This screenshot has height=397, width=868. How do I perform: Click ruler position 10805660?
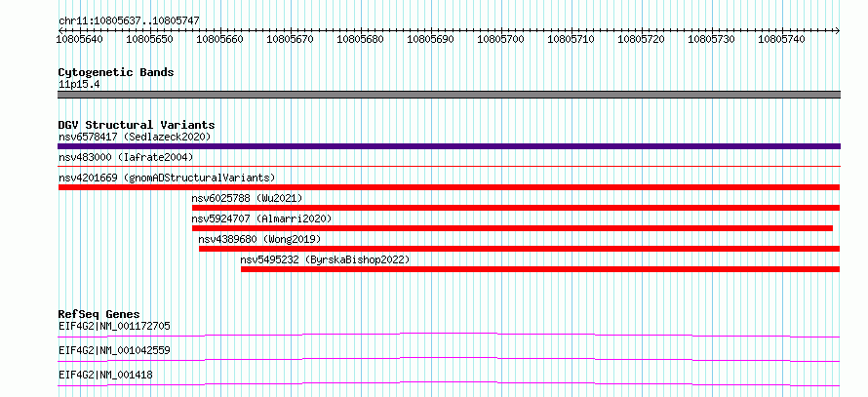[220, 39]
